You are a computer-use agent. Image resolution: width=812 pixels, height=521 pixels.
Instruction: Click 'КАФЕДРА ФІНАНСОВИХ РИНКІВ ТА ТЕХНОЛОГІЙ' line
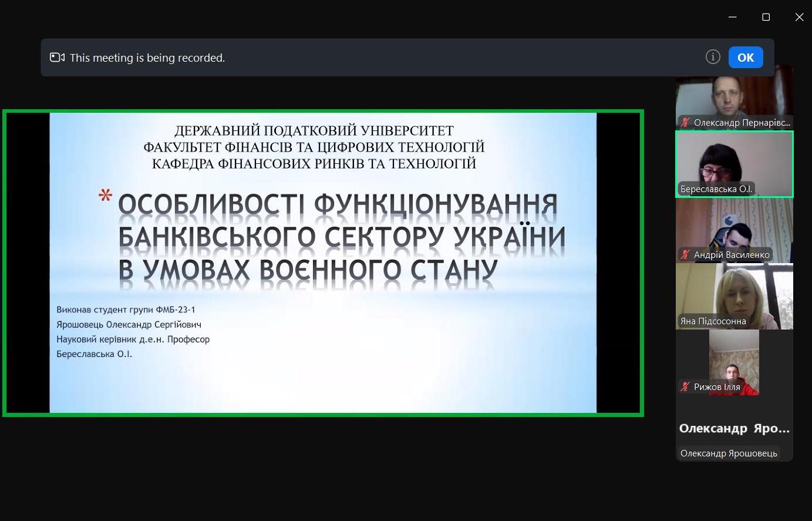coord(314,163)
